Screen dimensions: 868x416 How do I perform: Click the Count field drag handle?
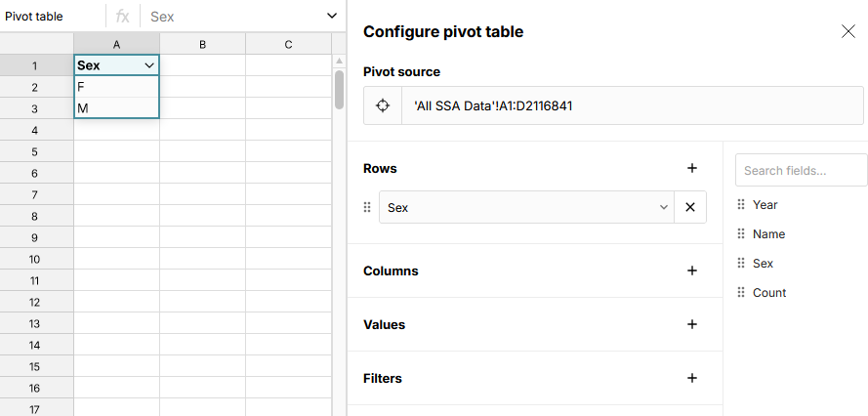741,293
